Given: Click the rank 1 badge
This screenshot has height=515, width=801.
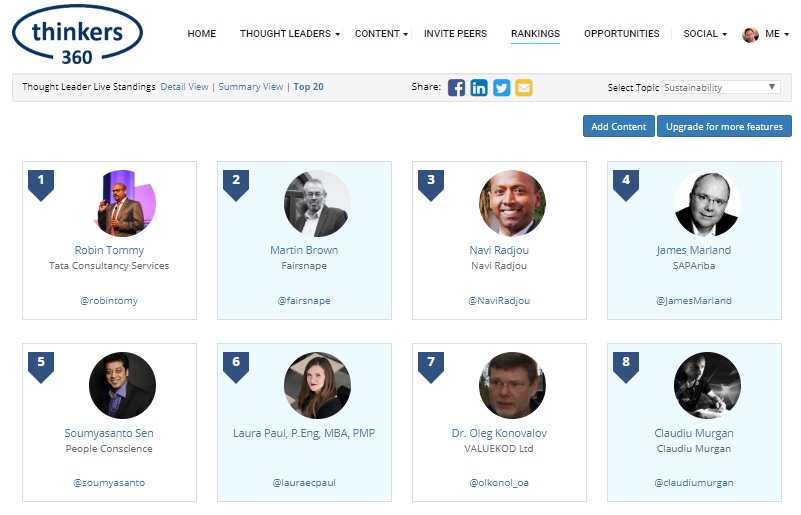Looking at the screenshot, I should pyautogui.click(x=41, y=185).
